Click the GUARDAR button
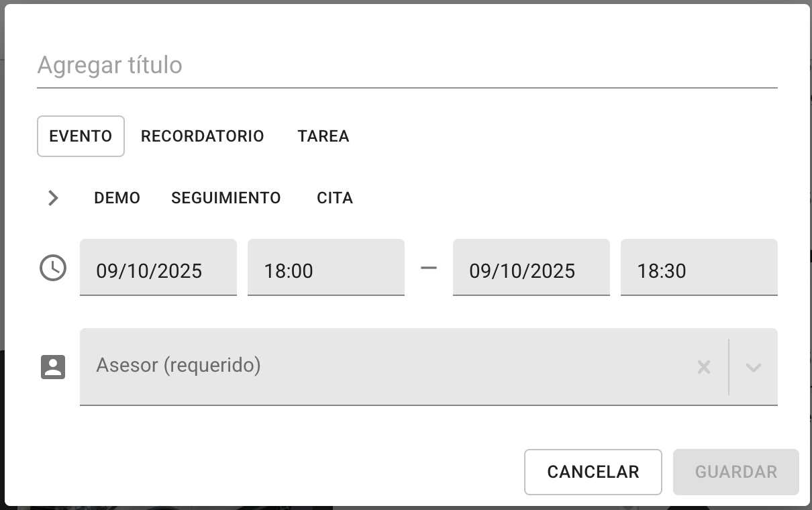Image resolution: width=812 pixels, height=510 pixels. tap(735, 472)
